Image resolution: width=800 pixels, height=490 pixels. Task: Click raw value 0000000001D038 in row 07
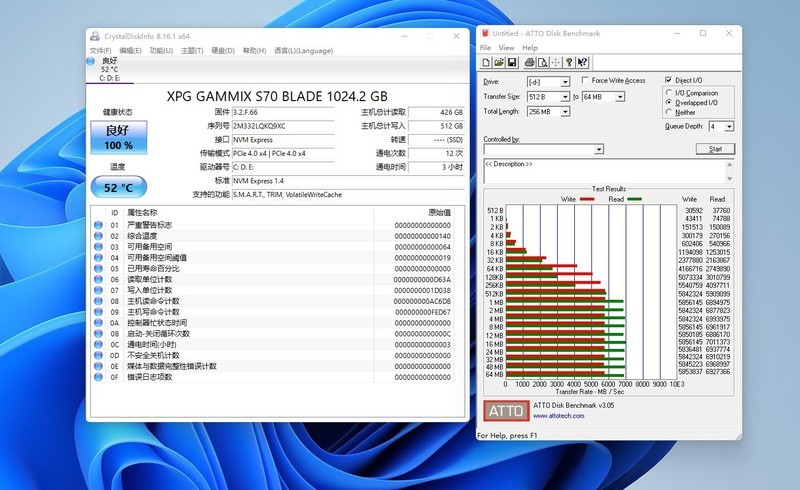tap(422, 290)
